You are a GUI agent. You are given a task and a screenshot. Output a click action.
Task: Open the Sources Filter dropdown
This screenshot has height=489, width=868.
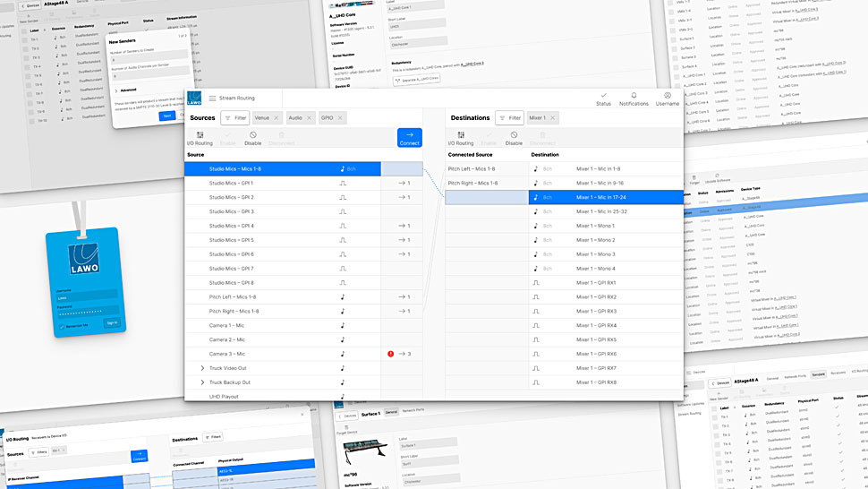tap(234, 118)
